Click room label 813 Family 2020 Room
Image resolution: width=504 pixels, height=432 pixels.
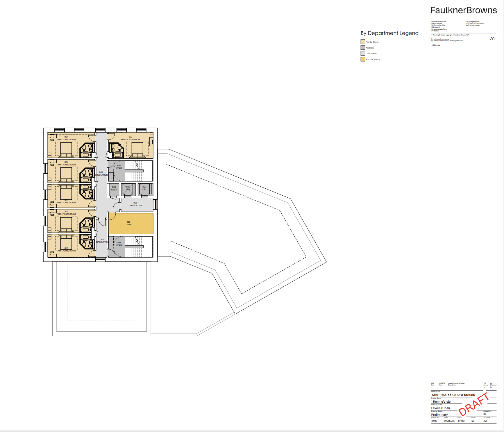(66, 213)
